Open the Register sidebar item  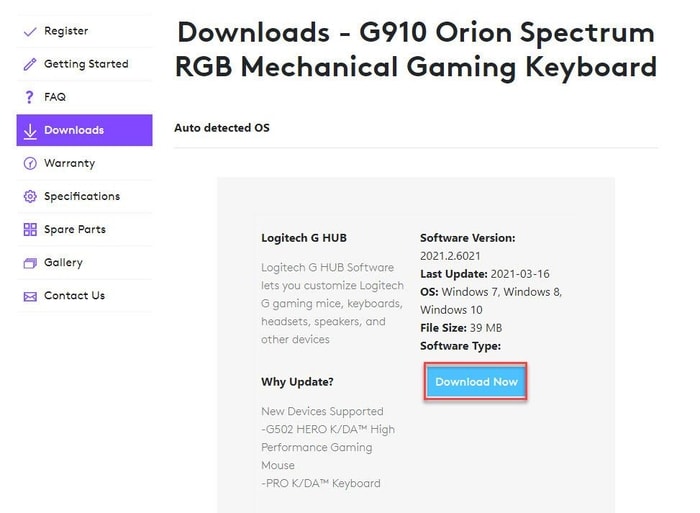coord(84,31)
